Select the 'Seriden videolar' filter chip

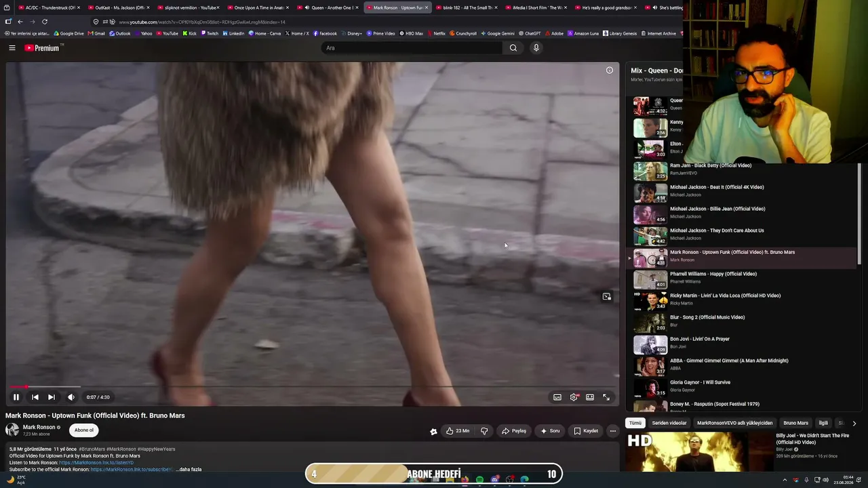coord(669,423)
